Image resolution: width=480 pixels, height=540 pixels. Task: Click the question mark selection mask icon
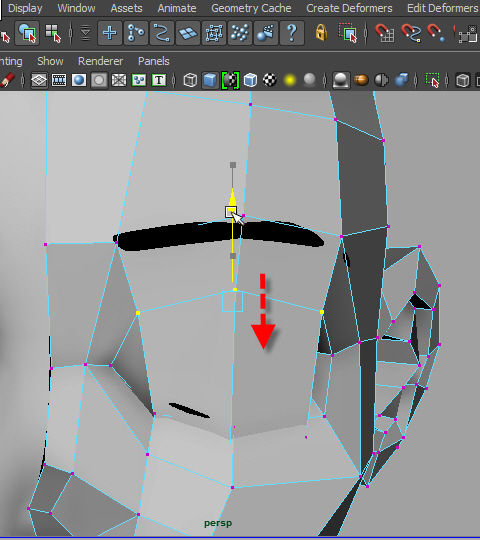pyautogui.click(x=292, y=33)
